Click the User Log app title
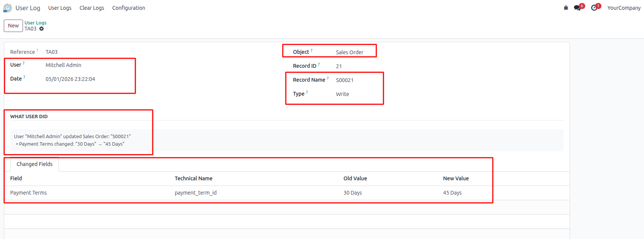The image size is (644, 239). (28, 8)
